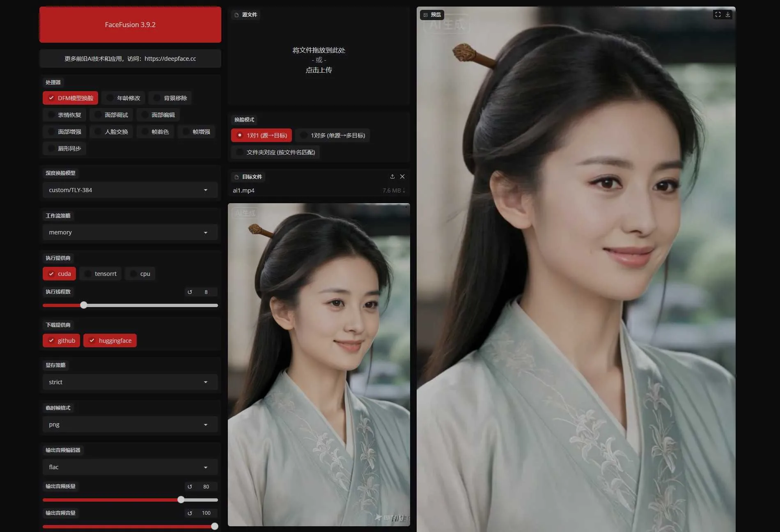Enable 面部增强 processor
The height and width of the screenshot is (532, 780).
pos(64,132)
